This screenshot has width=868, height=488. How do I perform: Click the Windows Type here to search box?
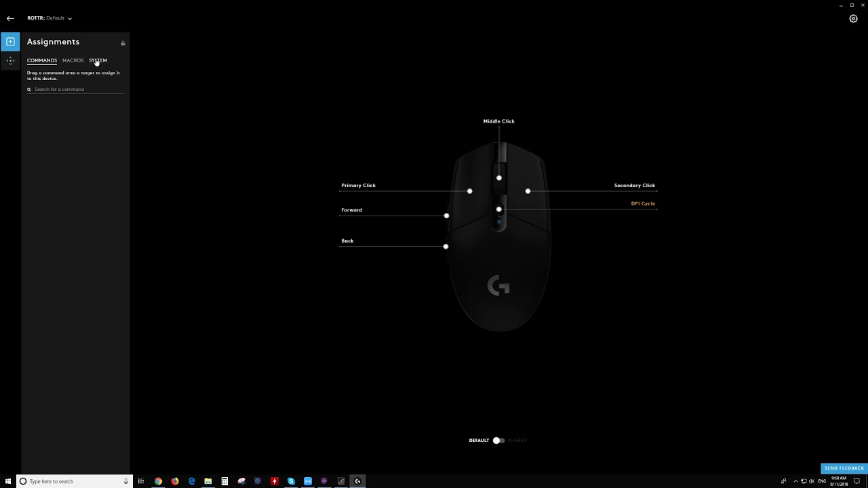73,481
